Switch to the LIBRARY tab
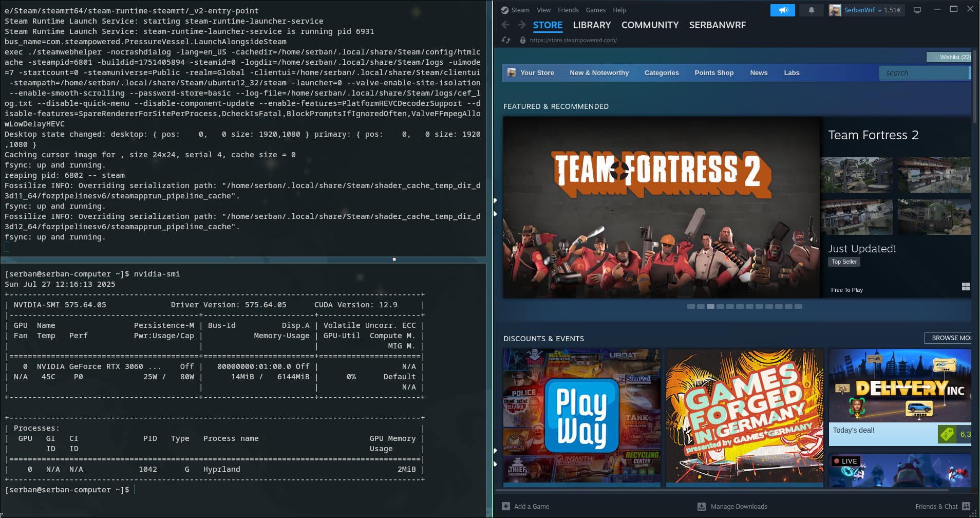The image size is (980, 518). [x=592, y=25]
